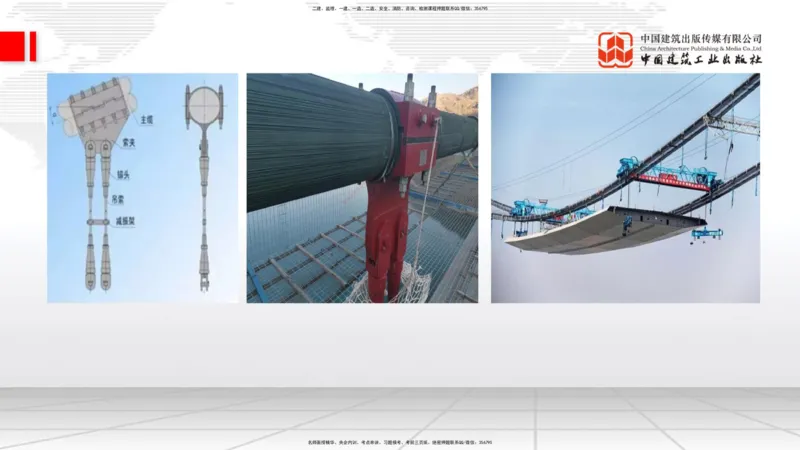Click the circular cable cross-section in side view
Image resolution: width=800 pixels, height=450 pixels.
(x=204, y=101)
